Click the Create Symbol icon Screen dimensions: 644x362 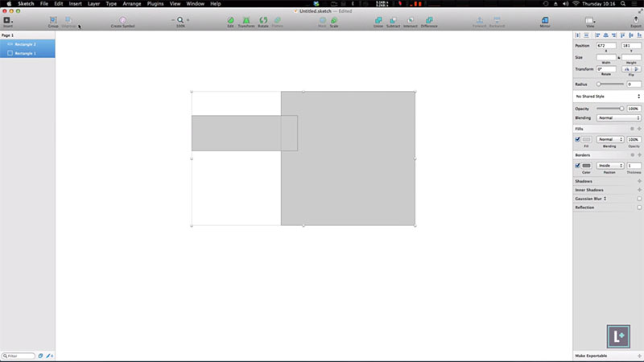coord(123,20)
